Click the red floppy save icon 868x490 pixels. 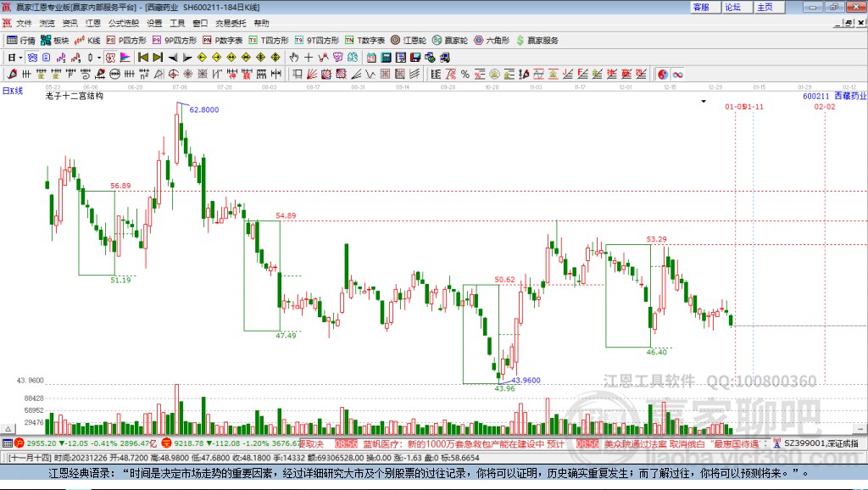pyautogui.click(x=415, y=58)
